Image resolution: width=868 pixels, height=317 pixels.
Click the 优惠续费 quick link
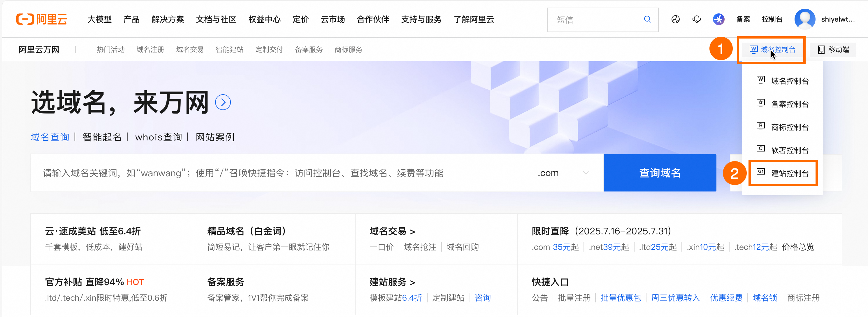pos(726,298)
